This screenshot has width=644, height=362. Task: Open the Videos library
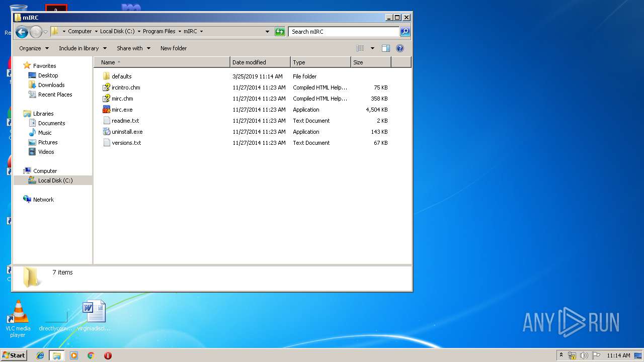tap(46, 152)
